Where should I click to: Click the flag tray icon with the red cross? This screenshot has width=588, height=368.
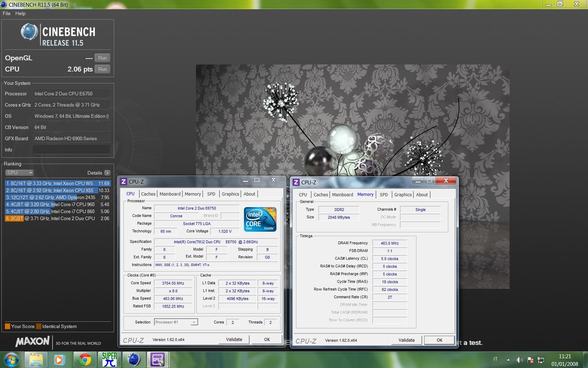point(530,360)
